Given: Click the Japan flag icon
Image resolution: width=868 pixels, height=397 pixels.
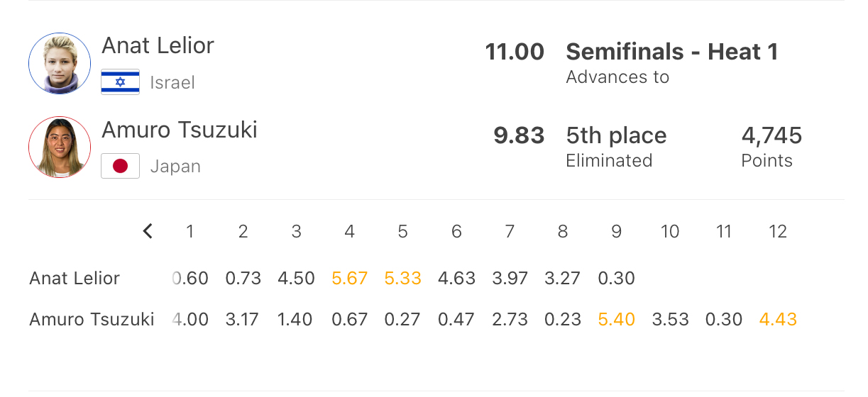Looking at the screenshot, I should (x=120, y=166).
